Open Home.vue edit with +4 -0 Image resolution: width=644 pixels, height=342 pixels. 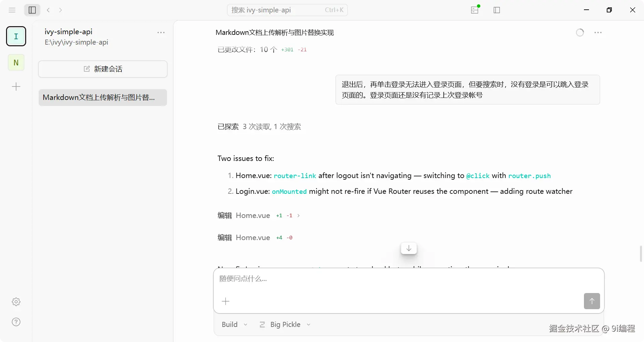click(255, 238)
